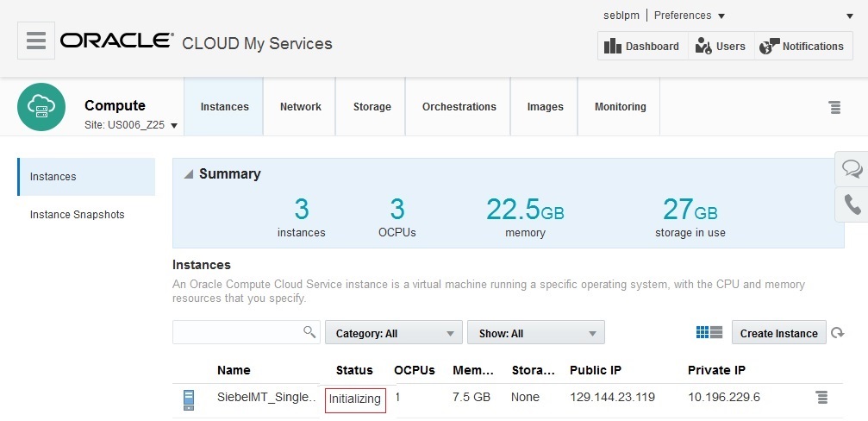
Task: Open the chat bubble side icon
Action: tap(852, 168)
